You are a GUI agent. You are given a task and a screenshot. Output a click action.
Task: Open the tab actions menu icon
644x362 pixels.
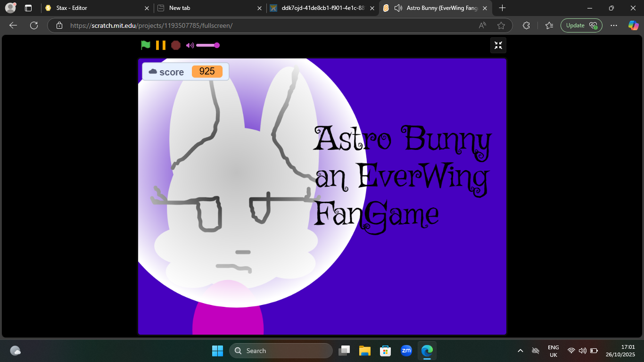28,8
